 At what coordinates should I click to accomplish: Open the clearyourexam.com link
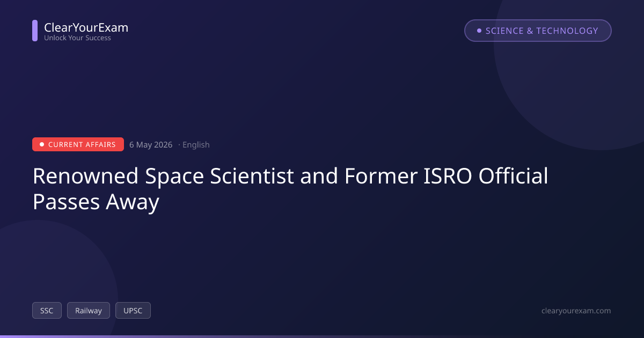coord(576,311)
